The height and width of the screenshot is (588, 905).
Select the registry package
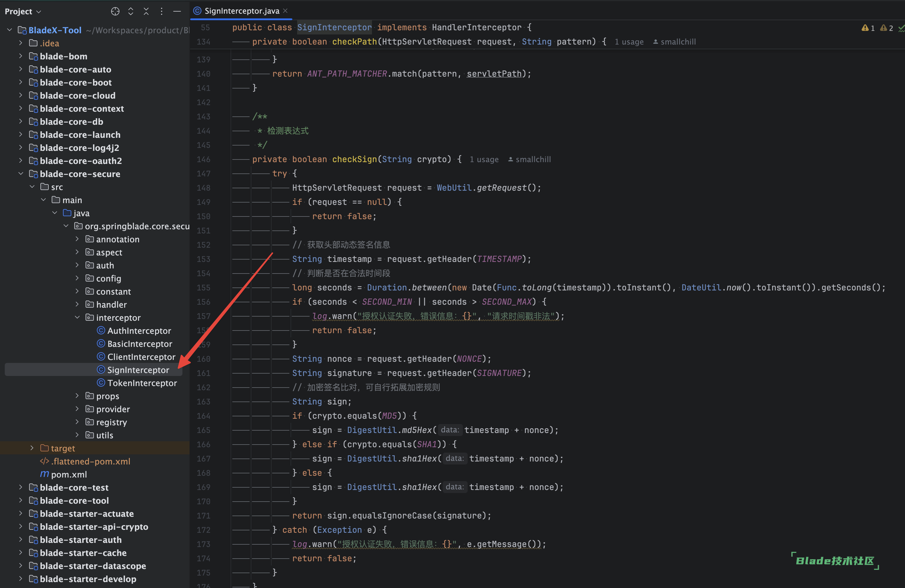coord(111,422)
